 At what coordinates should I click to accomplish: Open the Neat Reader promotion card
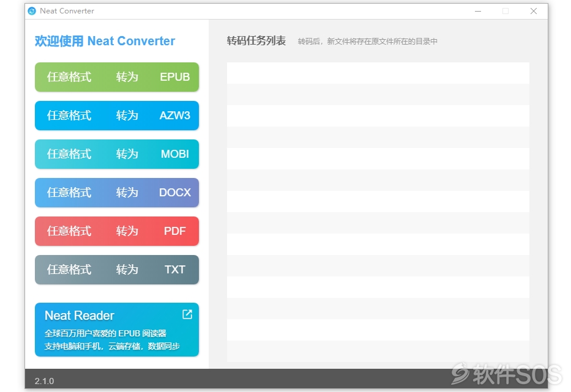click(117, 330)
